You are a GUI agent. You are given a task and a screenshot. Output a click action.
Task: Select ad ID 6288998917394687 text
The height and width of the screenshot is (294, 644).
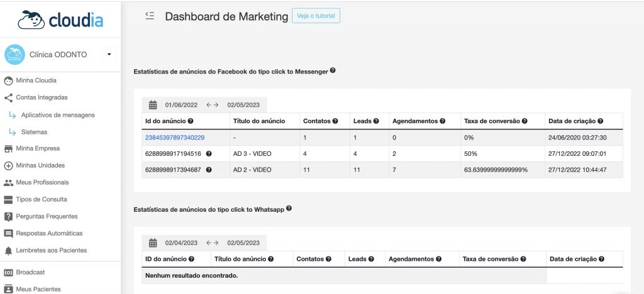(x=173, y=170)
